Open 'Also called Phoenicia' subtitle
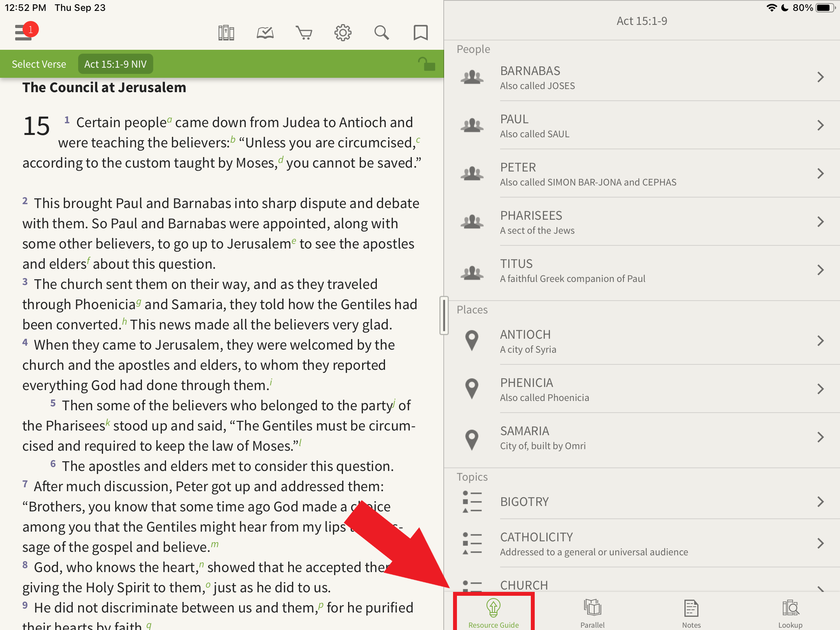Viewport: 840px width, 630px height. 544,398
